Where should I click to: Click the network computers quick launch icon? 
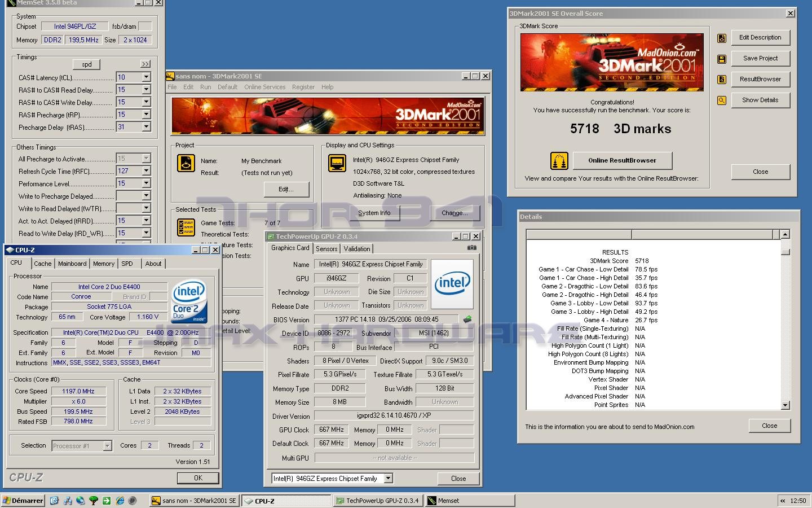pyautogui.click(x=68, y=500)
